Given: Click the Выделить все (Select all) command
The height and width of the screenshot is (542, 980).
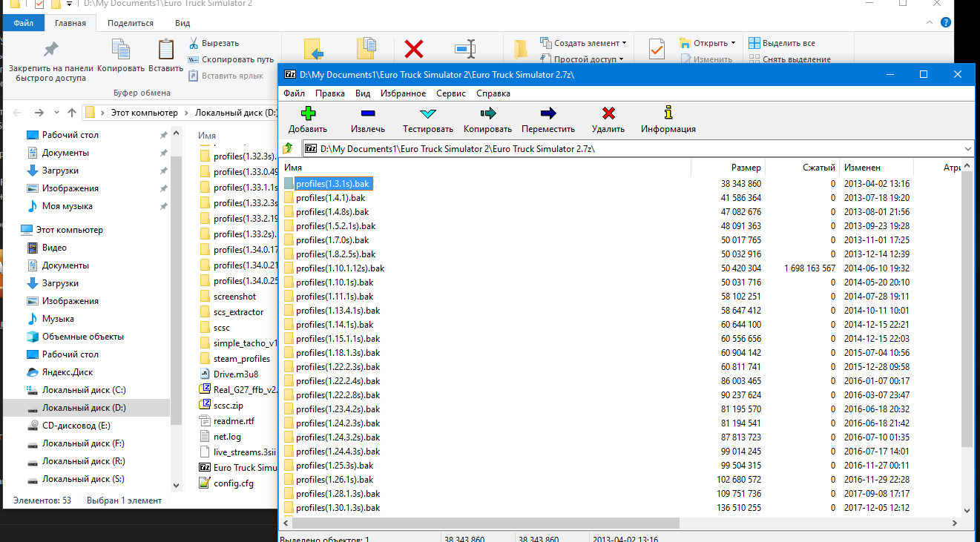Looking at the screenshot, I should click(782, 43).
